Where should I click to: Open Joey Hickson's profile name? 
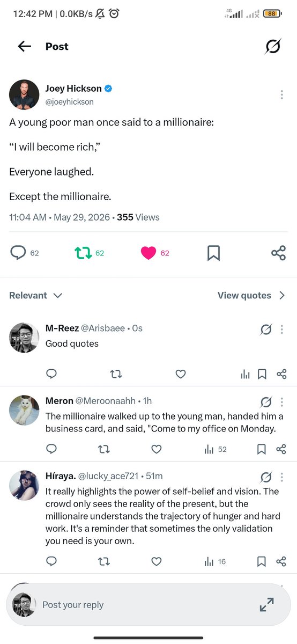(x=73, y=89)
